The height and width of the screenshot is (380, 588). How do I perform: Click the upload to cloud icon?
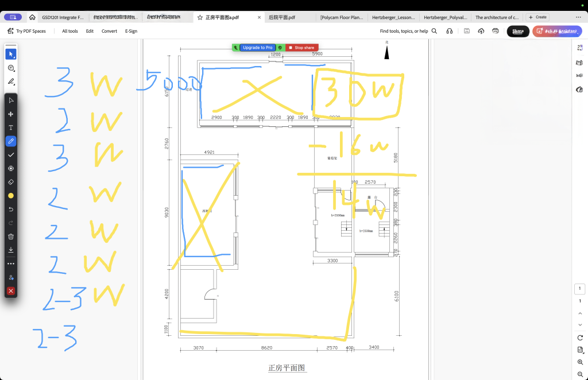click(481, 31)
